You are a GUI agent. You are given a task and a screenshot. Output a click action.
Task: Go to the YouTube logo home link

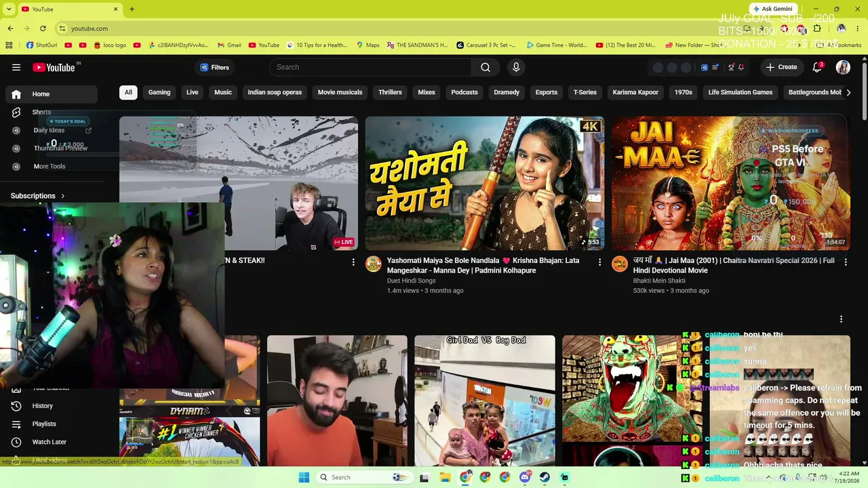[x=54, y=67]
